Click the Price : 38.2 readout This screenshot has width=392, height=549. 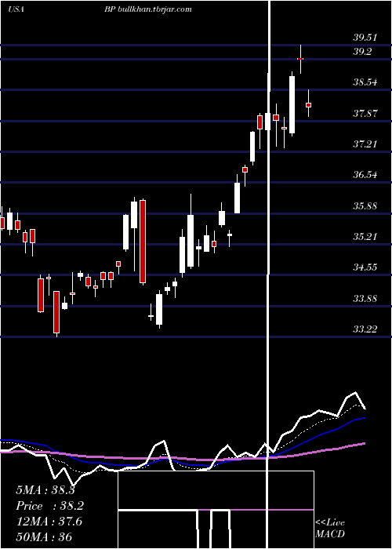tap(50, 506)
